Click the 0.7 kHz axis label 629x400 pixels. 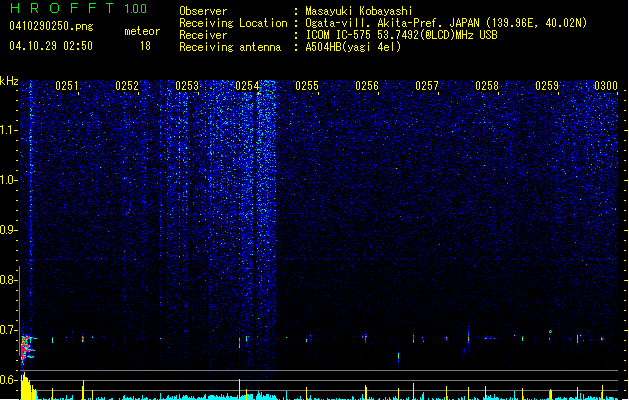click(8, 330)
